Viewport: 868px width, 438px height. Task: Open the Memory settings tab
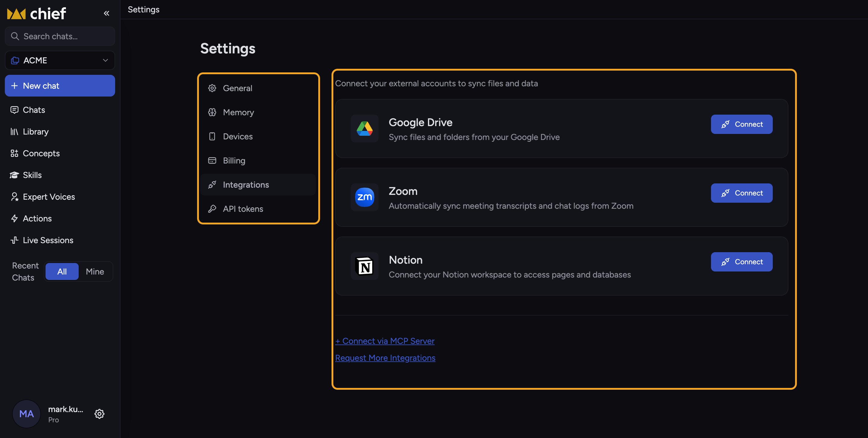tap(258, 112)
